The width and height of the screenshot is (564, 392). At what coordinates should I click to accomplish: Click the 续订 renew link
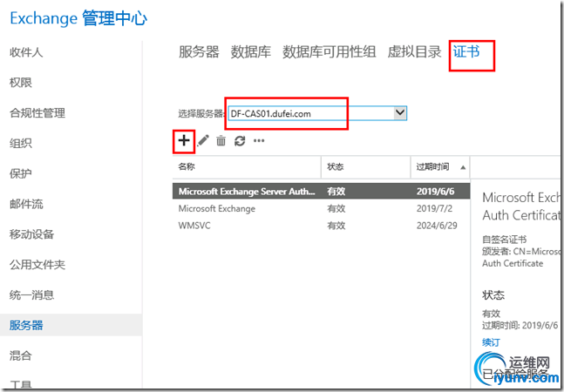tap(491, 342)
